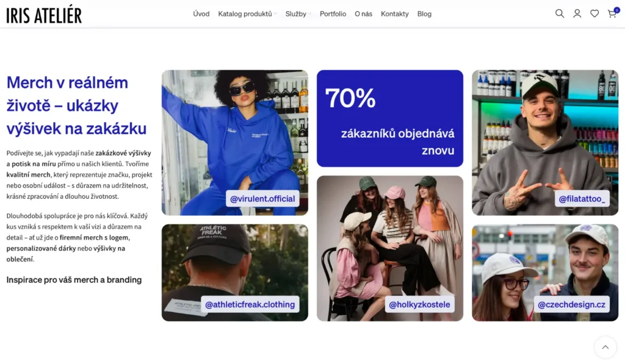Click the @filatattoo_ handle label
The height and width of the screenshot is (364, 625).
pyautogui.click(x=582, y=198)
